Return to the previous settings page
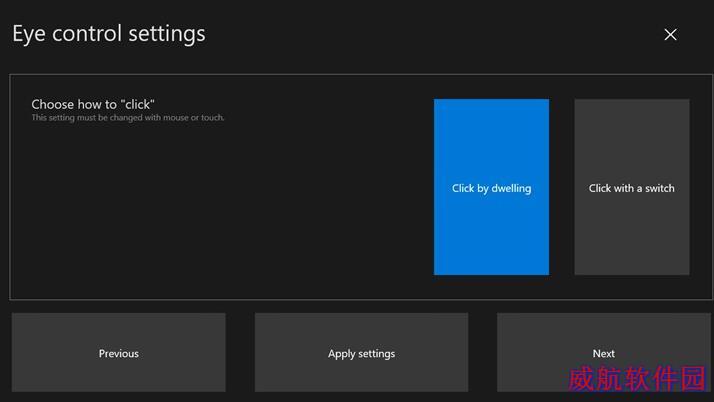Image resolution: width=714 pixels, height=402 pixels. click(x=119, y=353)
